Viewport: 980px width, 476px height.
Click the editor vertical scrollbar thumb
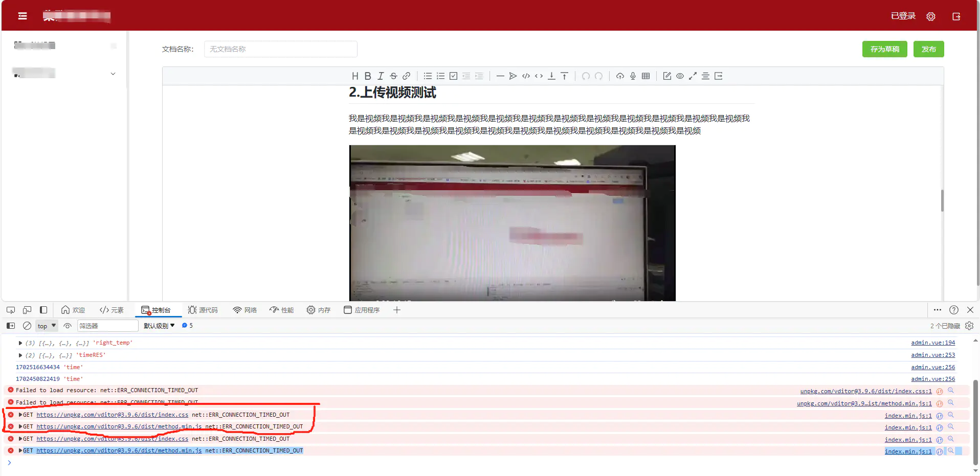pos(942,200)
